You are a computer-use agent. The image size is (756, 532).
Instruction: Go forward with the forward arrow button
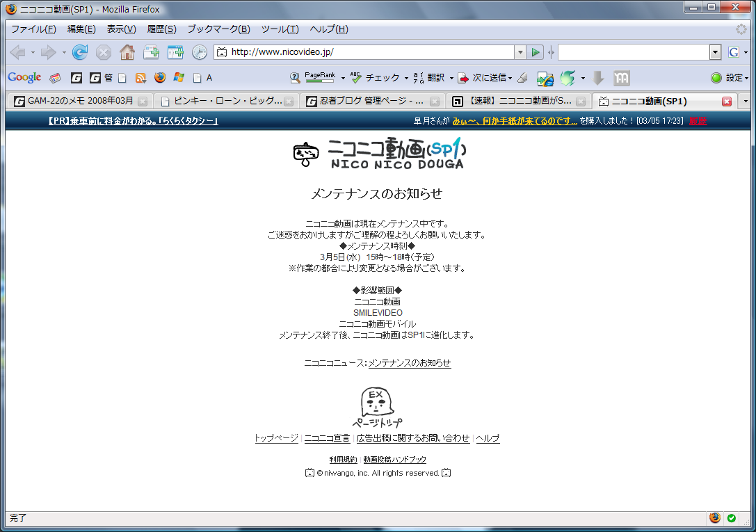coord(48,52)
